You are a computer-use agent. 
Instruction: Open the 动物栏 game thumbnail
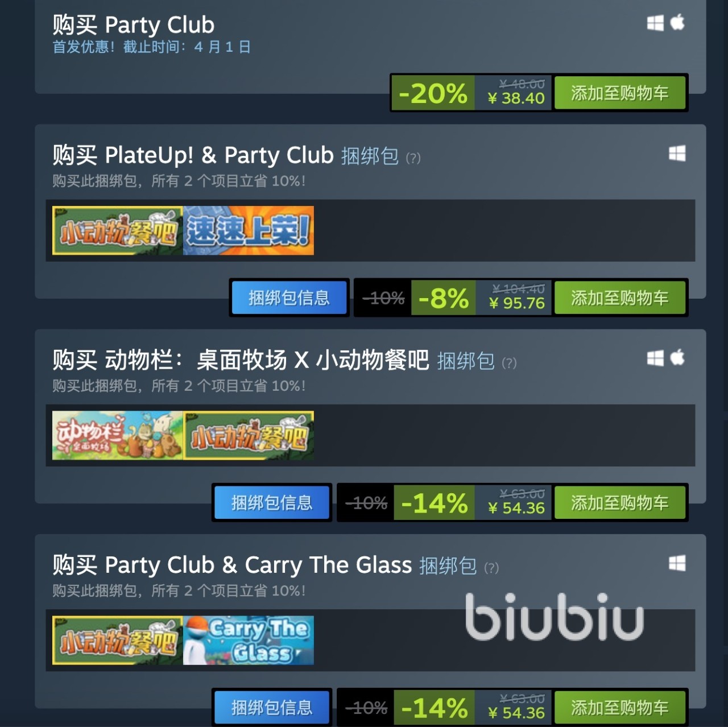118,435
